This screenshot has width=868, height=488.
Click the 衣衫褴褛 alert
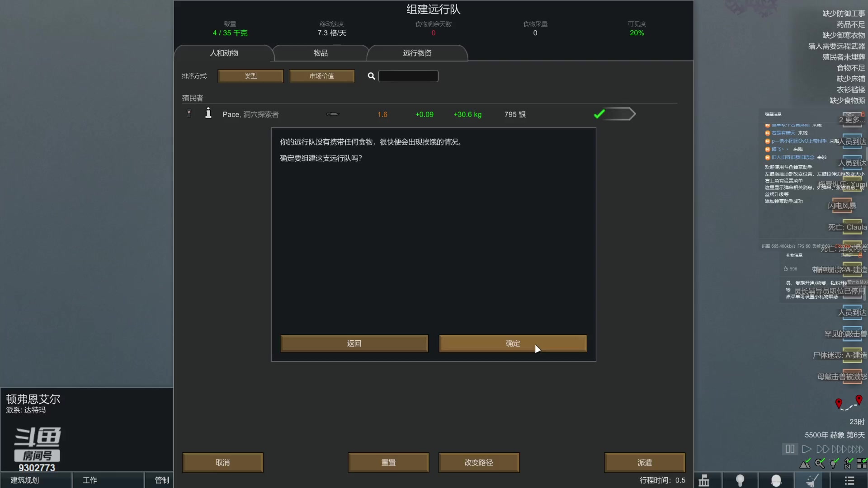[851, 89]
